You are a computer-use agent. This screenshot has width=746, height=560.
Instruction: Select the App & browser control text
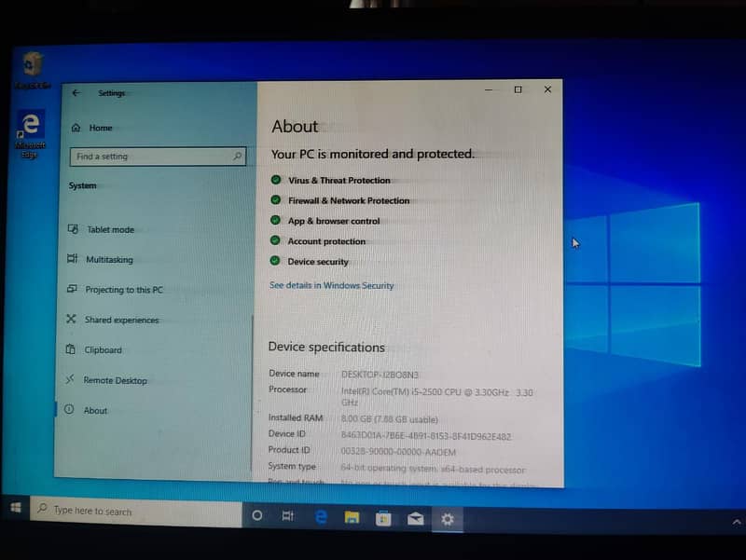334,221
